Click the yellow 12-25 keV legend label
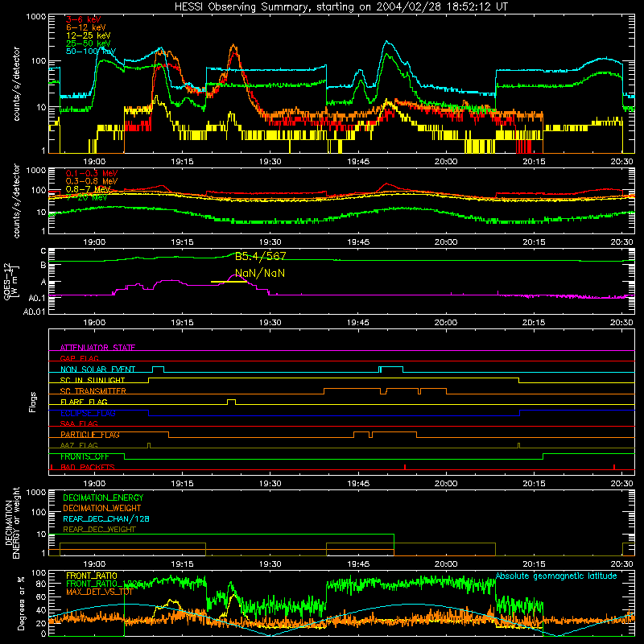Viewport: 644px width, 644px height. [89, 35]
